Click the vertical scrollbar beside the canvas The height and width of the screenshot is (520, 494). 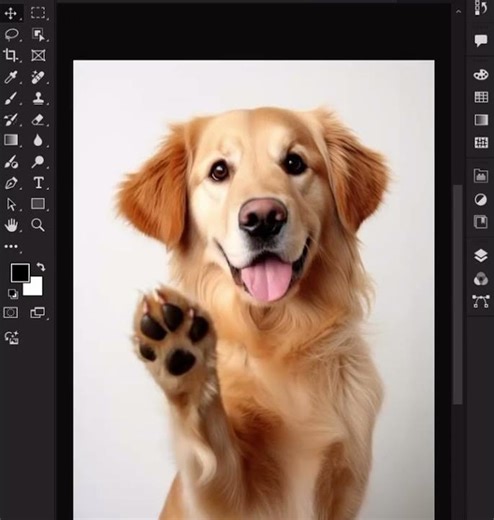coord(458,294)
